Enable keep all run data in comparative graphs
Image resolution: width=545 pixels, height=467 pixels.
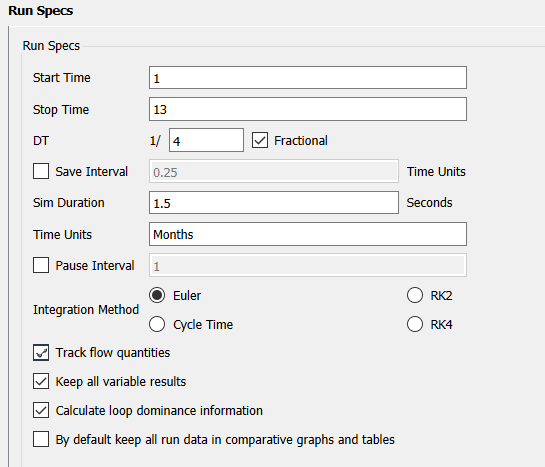pyautogui.click(x=41, y=439)
